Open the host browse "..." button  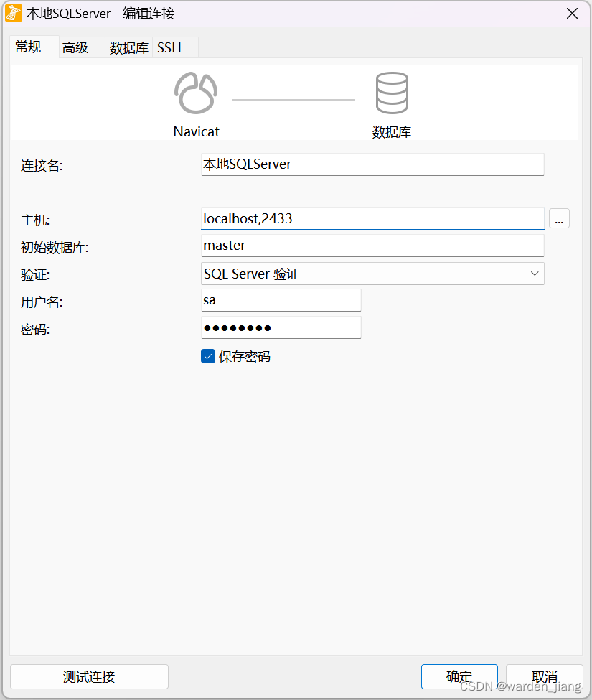[x=559, y=218]
